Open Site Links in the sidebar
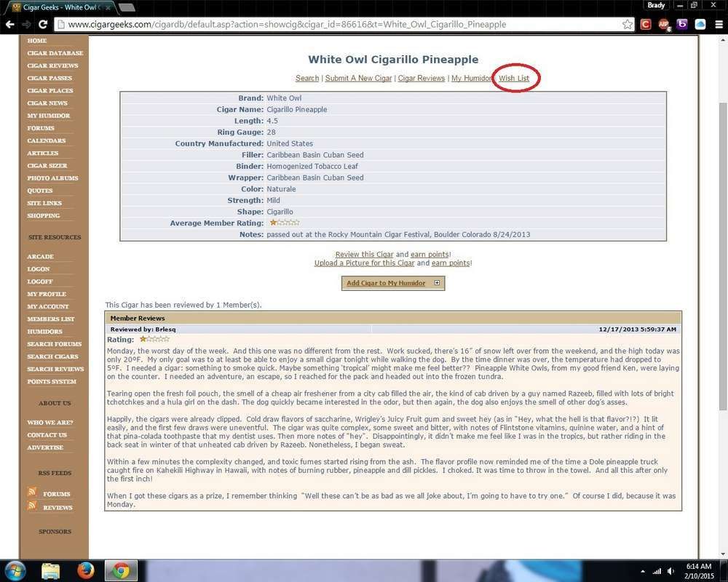 tap(44, 203)
